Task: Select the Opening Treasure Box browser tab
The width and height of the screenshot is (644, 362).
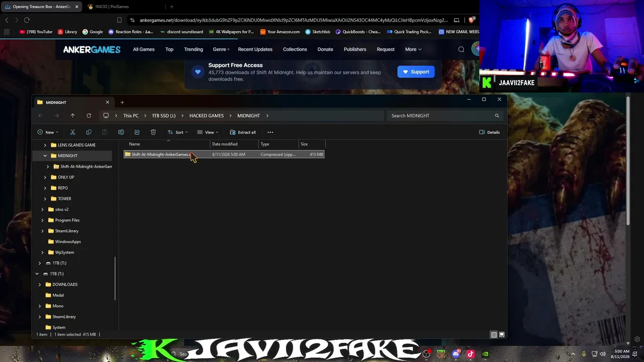Action: [41, 7]
